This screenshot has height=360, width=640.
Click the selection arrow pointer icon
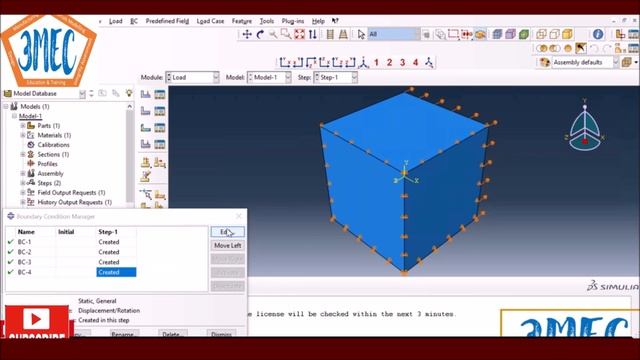click(x=361, y=34)
